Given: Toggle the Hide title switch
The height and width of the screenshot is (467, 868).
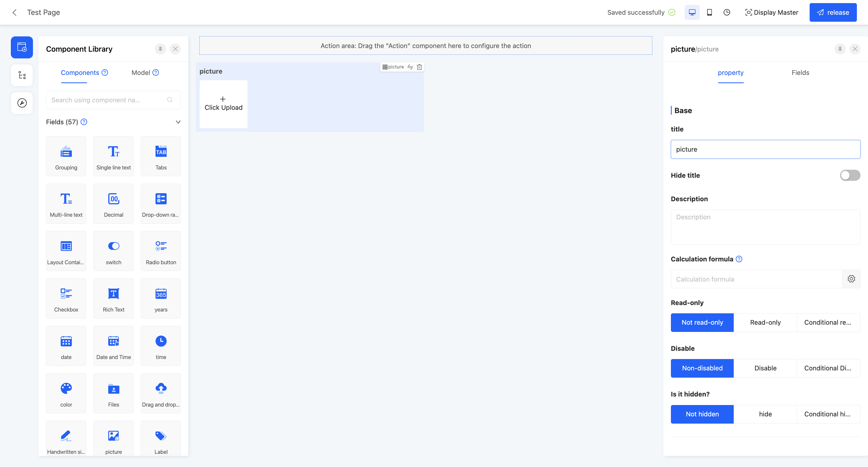Looking at the screenshot, I should [x=850, y=175].
